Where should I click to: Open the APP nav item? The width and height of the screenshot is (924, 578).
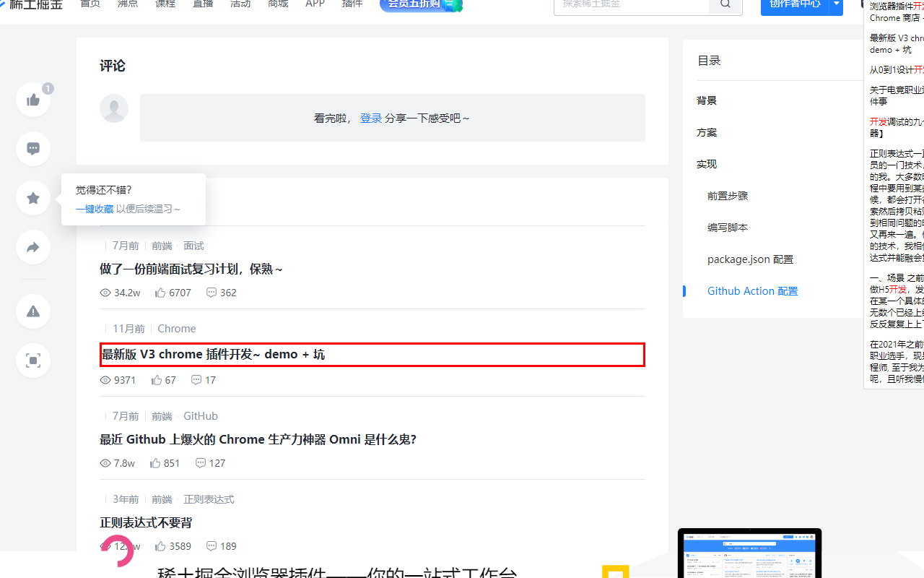315,4
